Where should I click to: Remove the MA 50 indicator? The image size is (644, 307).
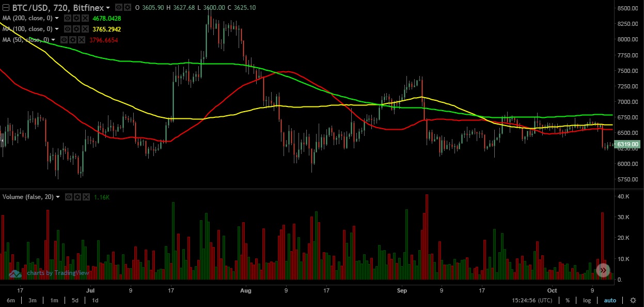coord(82,40)
